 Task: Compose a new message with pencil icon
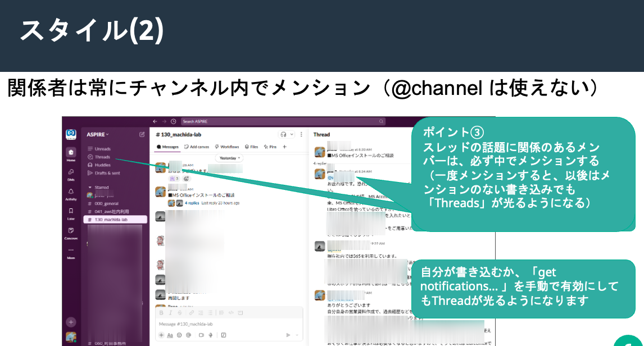(142, 135)
